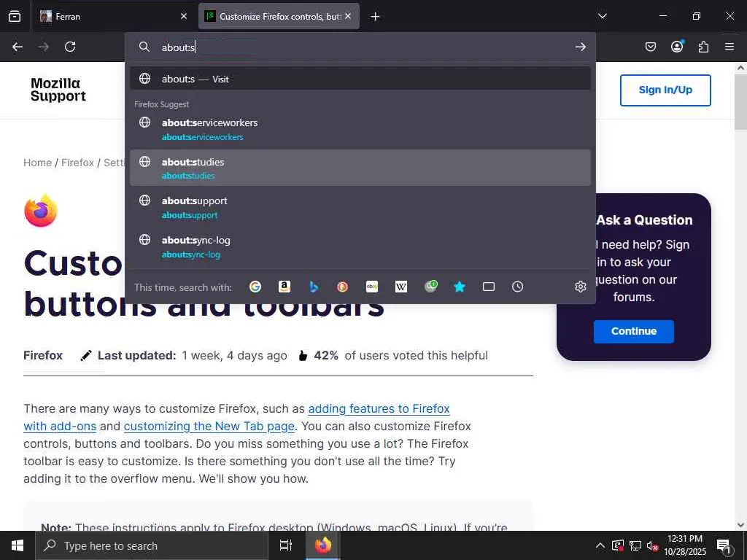Viewport: 747px width, 560px height.
Task: Go back to previous page
Action: click(x=18, y=47)
